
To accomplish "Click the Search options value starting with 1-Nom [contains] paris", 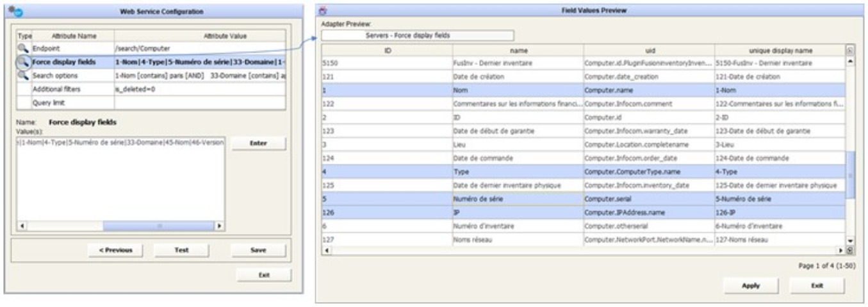I will pos(200,76).
